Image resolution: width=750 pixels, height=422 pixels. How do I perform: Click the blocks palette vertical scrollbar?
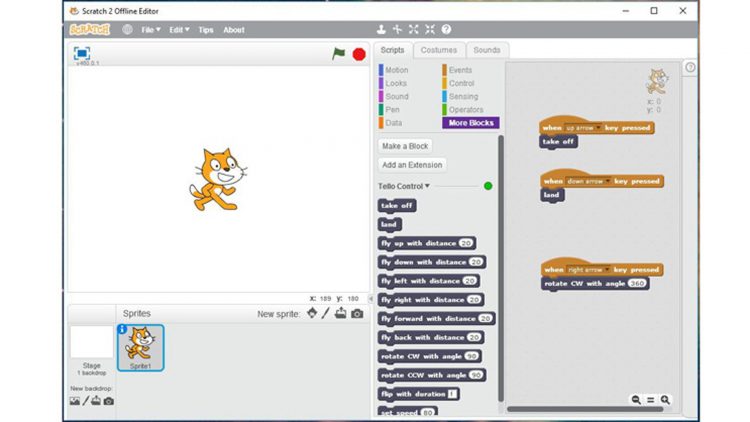point(501,268)
